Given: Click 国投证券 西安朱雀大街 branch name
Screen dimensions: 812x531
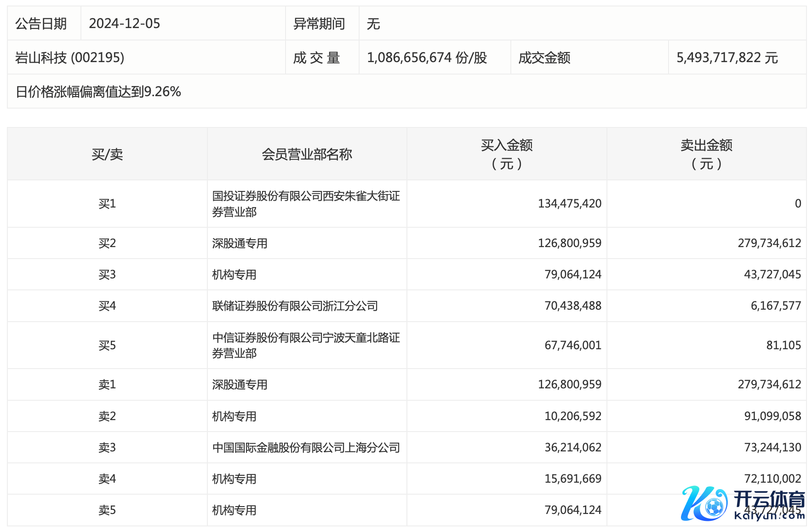Looking at the screenshot, I should [306, 204].
